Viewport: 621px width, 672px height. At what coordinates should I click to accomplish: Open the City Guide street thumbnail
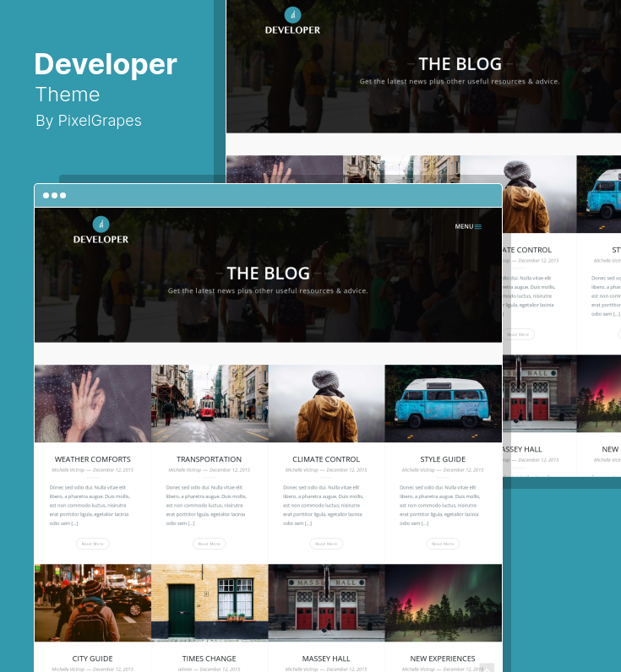(93, 603)
